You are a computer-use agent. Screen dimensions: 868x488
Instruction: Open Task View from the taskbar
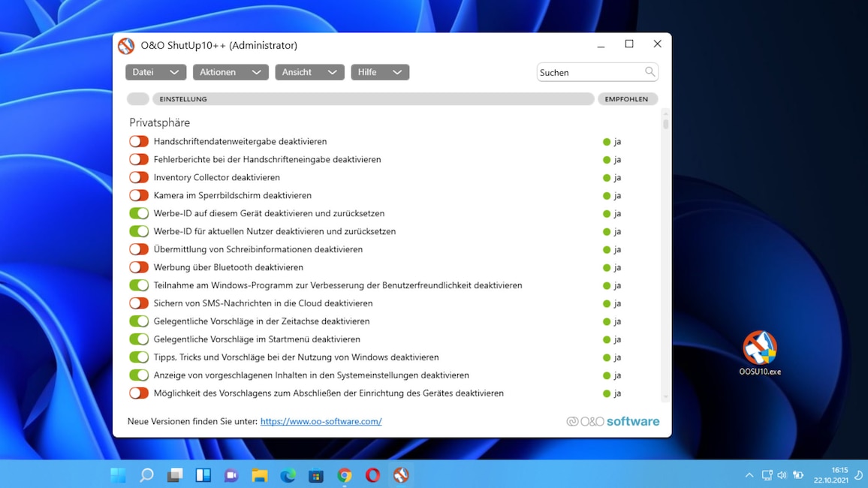click(175, 475)
